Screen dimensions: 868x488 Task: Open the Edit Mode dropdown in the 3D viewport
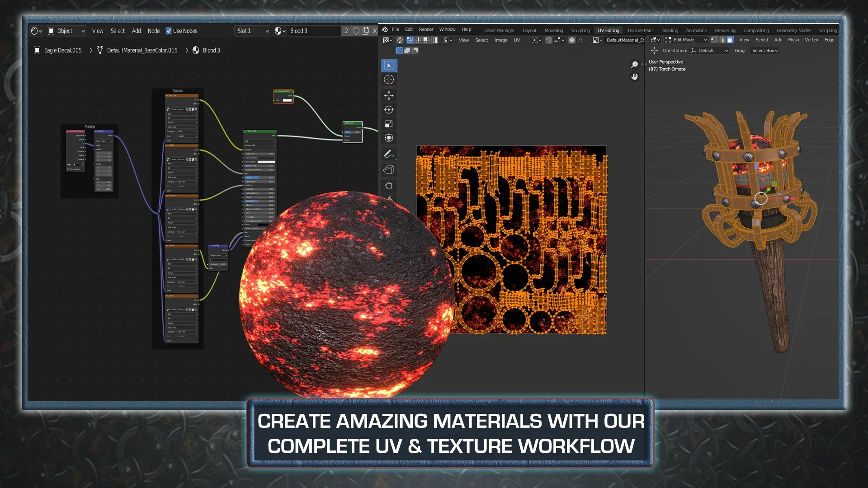(684, 39)
